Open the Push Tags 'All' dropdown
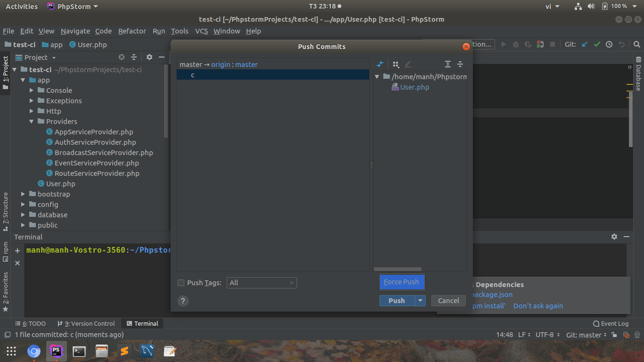This screenshot has width=644, height=362. [262, 283]
